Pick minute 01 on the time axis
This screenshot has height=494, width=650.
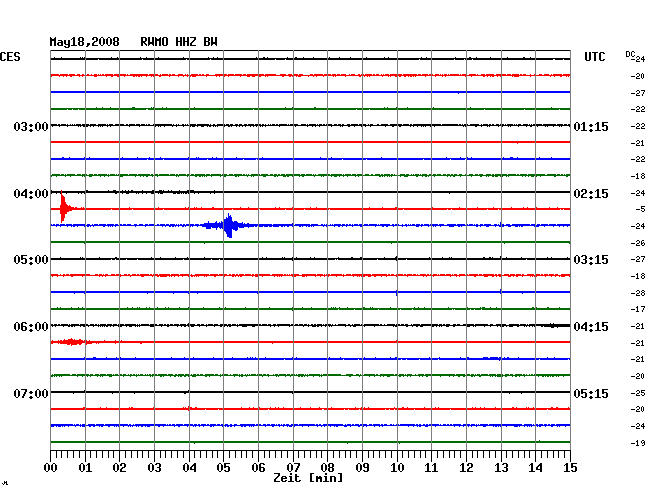tap(85, 467)
